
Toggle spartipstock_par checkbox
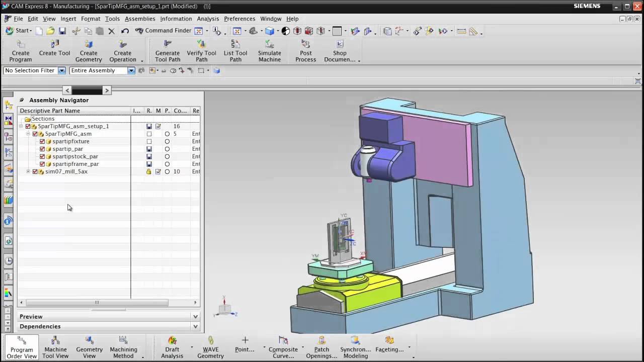(x=42, y=156)
